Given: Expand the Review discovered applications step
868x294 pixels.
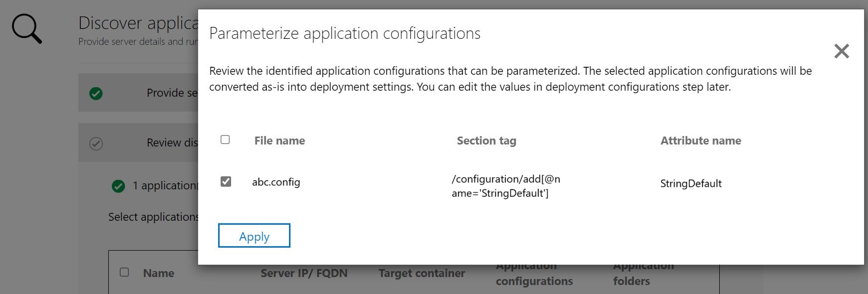Looking at the screenshot, I should click(x=172, y=143).
